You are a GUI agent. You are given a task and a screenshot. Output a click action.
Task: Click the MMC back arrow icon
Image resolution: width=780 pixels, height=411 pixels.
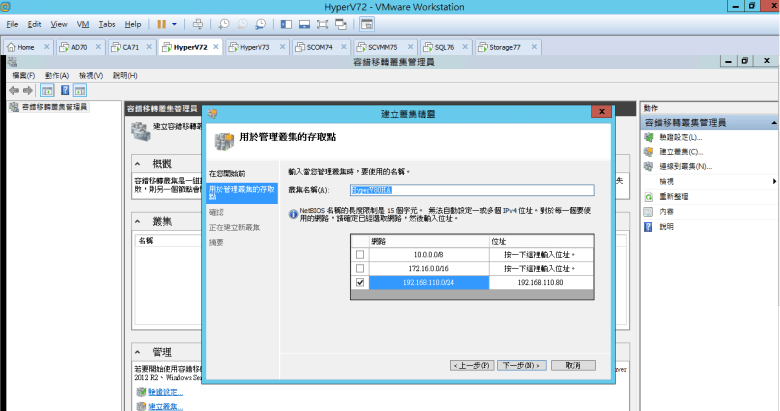(13, 90)
